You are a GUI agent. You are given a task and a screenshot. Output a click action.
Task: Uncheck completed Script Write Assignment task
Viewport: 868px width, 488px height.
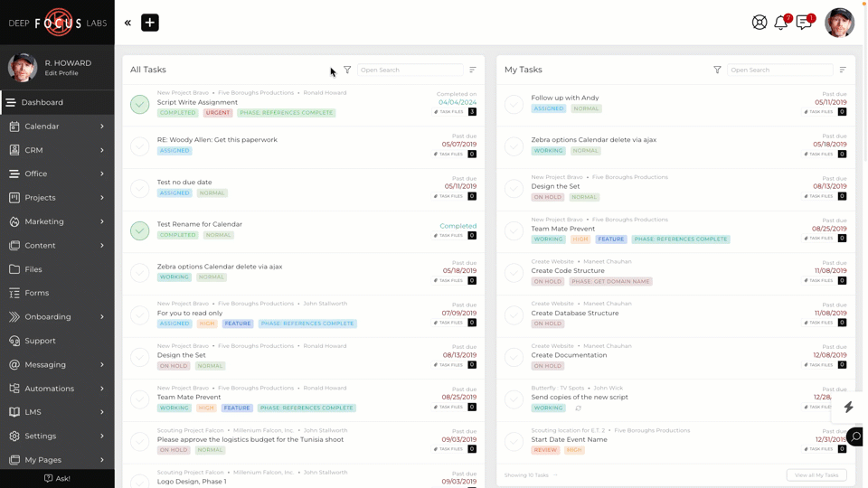pos(140,104)
